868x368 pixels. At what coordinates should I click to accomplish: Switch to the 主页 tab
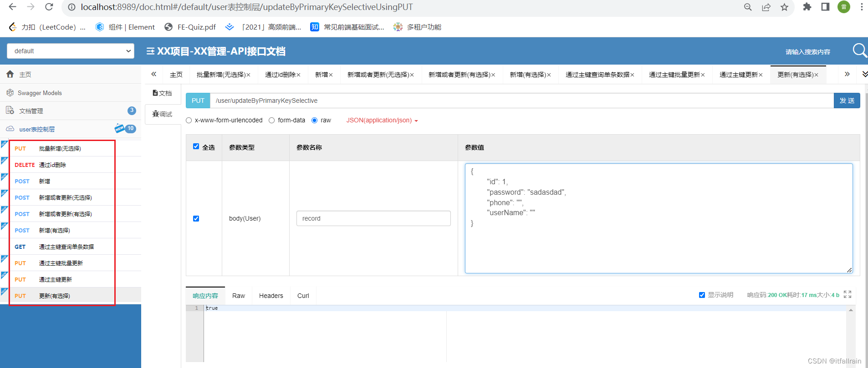pos(176,75)
